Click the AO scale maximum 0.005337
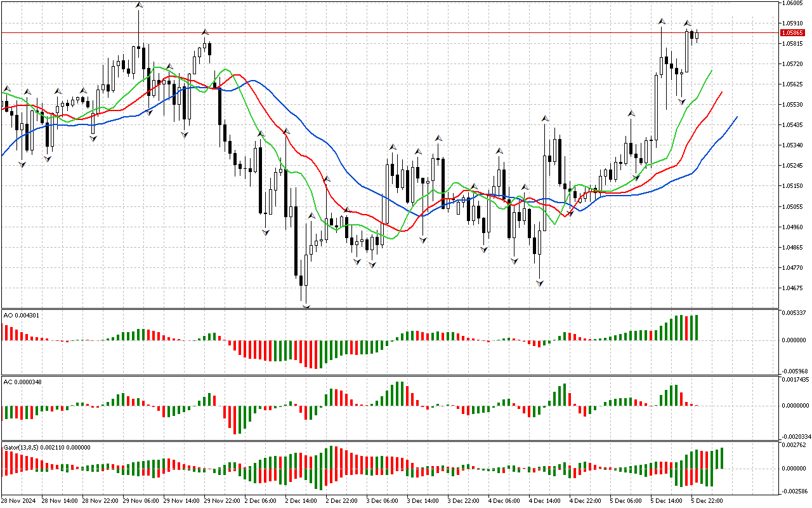 click(x=794, y=313)
